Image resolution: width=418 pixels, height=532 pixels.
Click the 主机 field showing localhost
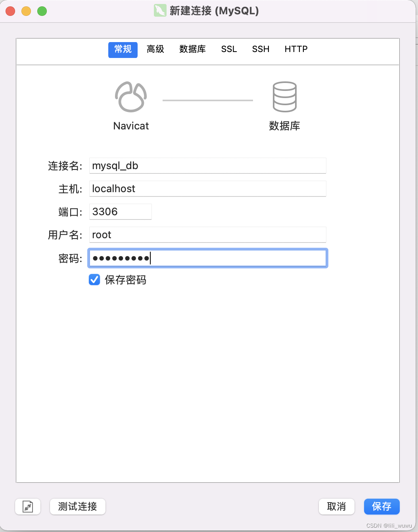point(207,189)
